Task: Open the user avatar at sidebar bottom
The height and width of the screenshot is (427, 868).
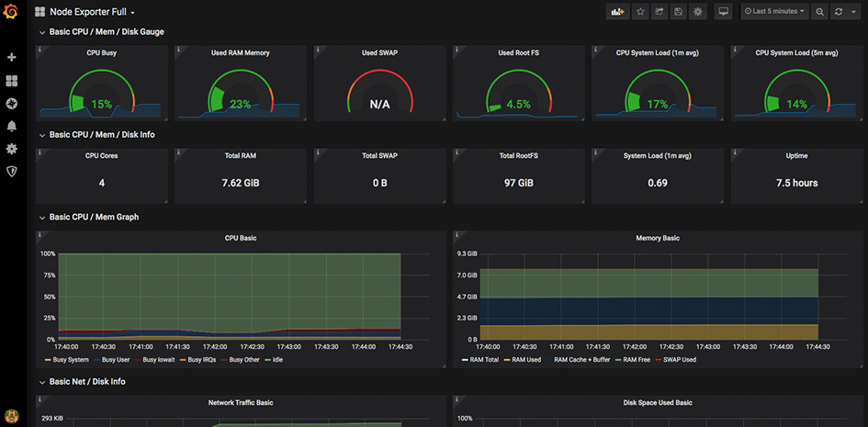Action: (x=11, y=415)
